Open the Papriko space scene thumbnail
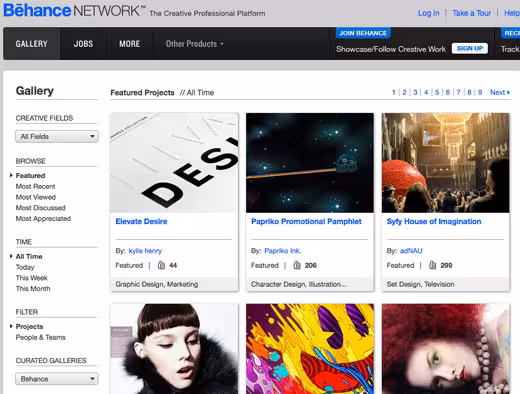The width and height of the screenshot is (520, 394). coord(310,163)
